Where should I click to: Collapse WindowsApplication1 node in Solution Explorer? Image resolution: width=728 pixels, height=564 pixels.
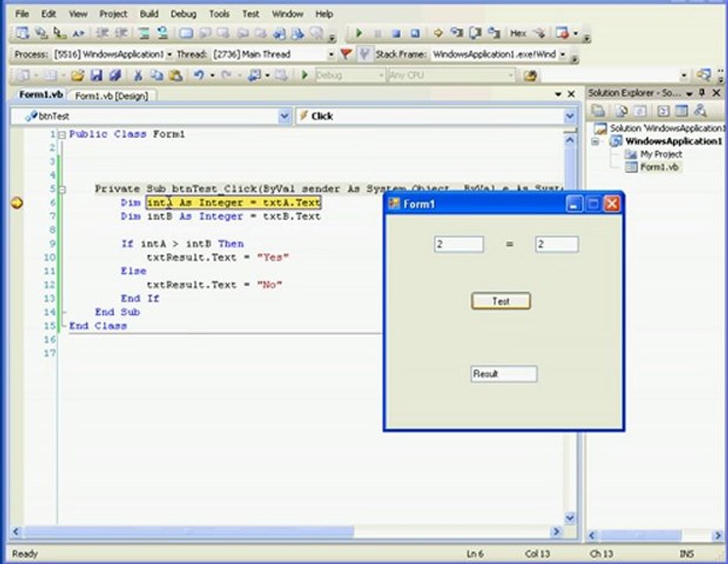click(595, 141)
